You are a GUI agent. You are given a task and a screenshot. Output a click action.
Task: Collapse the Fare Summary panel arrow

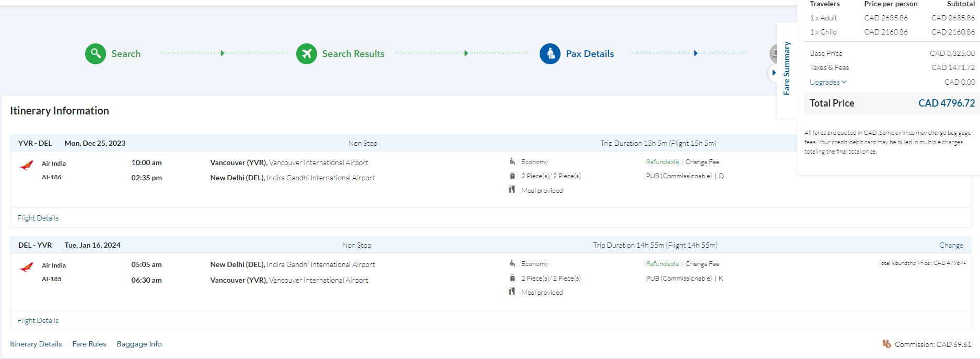(x=774, y=73)
